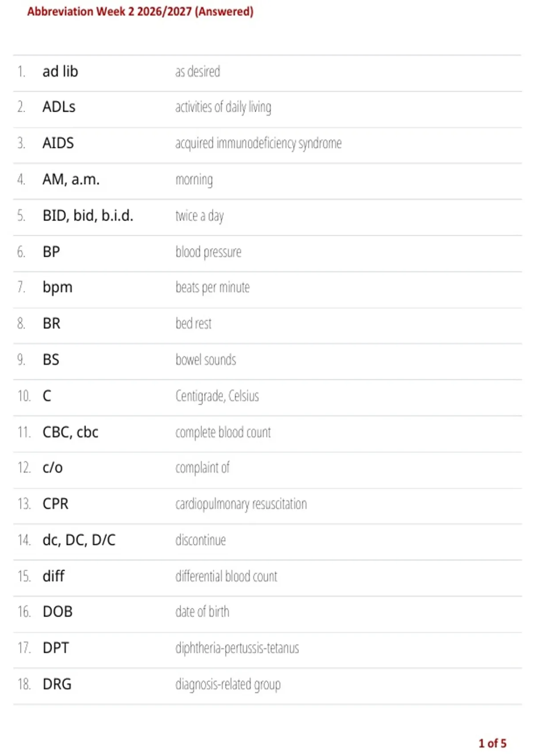
Task: Click the 'bowel sounds' definition
Action: [x=206, y=360]
